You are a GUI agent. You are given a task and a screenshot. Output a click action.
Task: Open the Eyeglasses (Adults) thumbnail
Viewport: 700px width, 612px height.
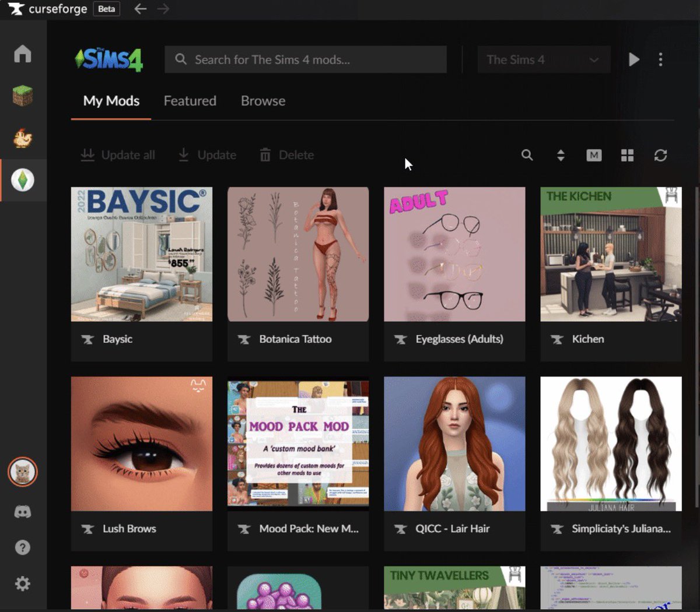pos(454,254)
